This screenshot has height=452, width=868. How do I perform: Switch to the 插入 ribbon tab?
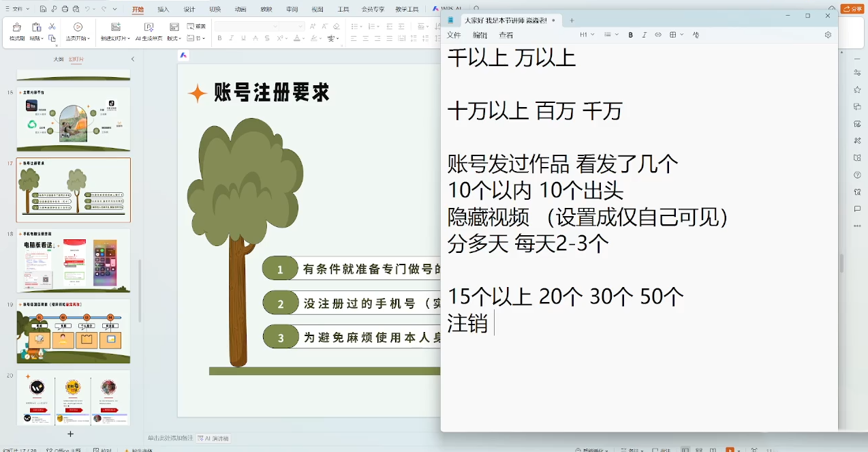point(164,10)
